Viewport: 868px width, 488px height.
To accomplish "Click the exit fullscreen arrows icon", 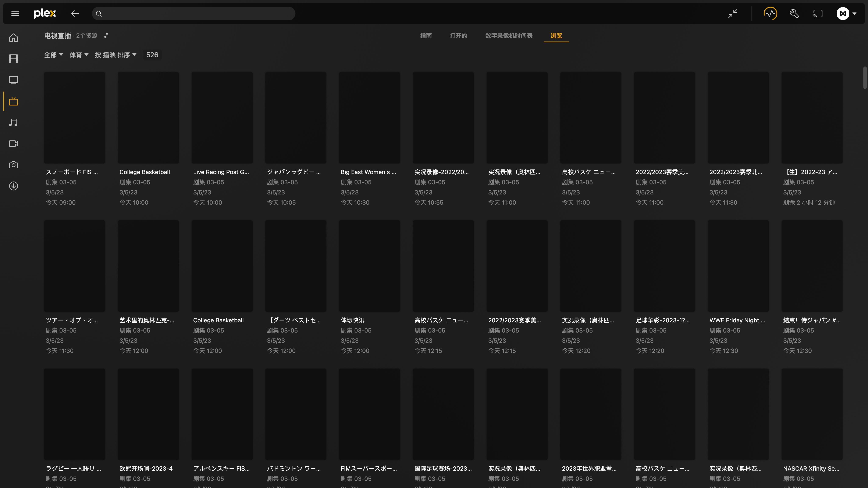I will (733, 14).
